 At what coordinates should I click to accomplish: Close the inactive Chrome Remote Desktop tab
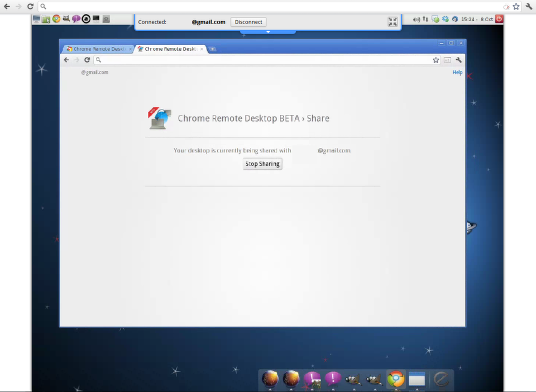(130, 49)
